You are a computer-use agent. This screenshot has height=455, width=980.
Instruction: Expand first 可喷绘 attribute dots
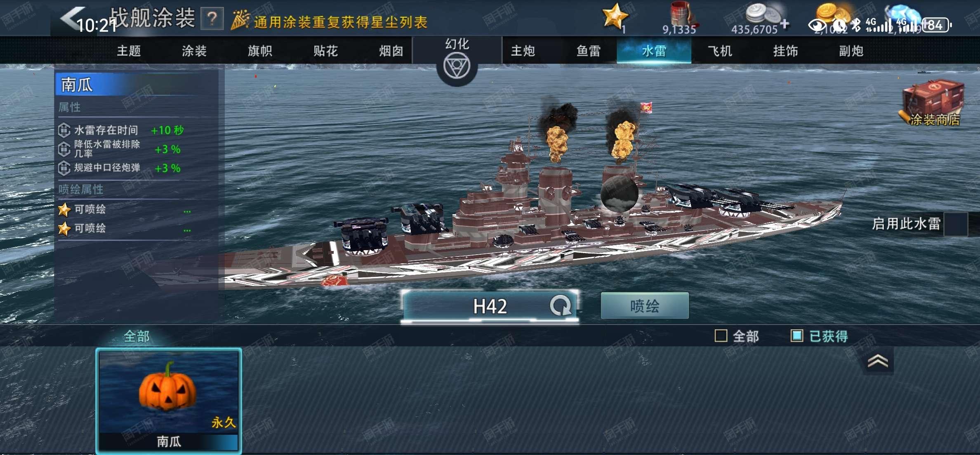coord(187,211)
